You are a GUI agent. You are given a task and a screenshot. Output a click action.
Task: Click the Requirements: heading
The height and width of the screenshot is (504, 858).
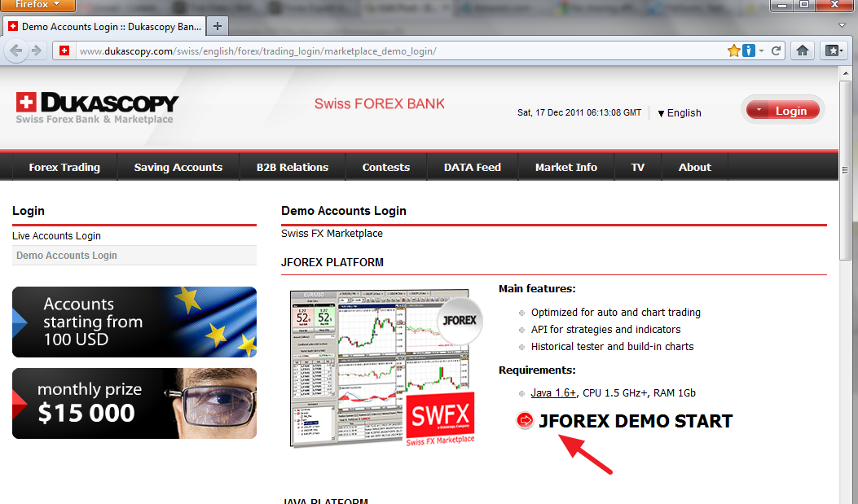click(537, 370)
